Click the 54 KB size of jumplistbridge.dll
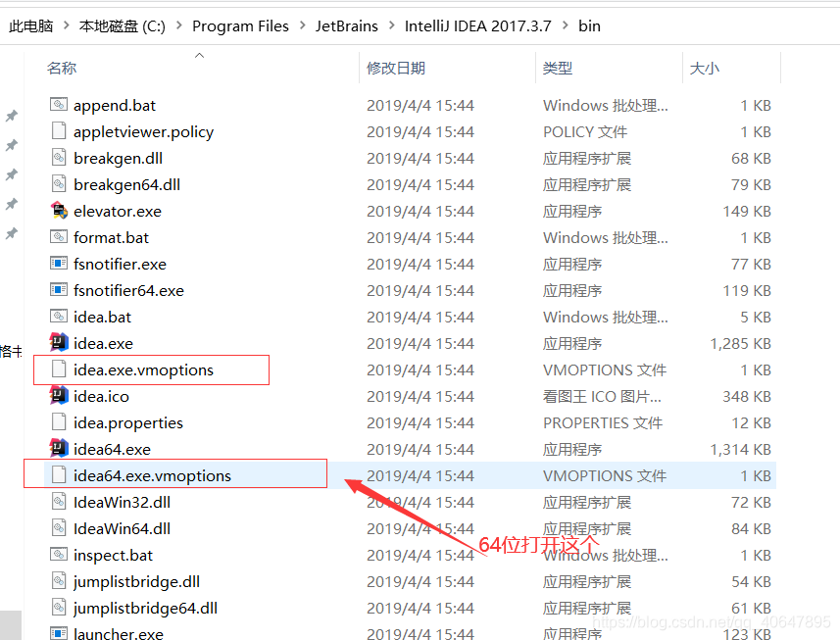This screenshot has width=840, height=640. [x=751, y=581]
